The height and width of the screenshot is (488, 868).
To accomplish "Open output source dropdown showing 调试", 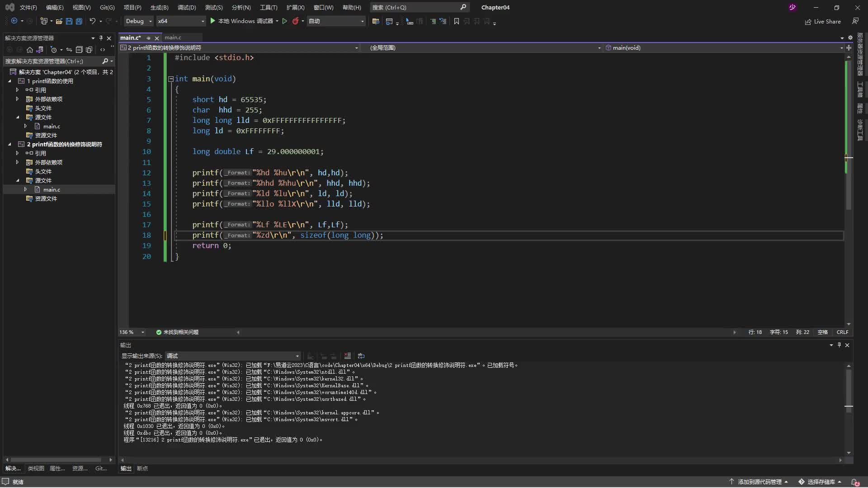I will [x=233, y=356].
